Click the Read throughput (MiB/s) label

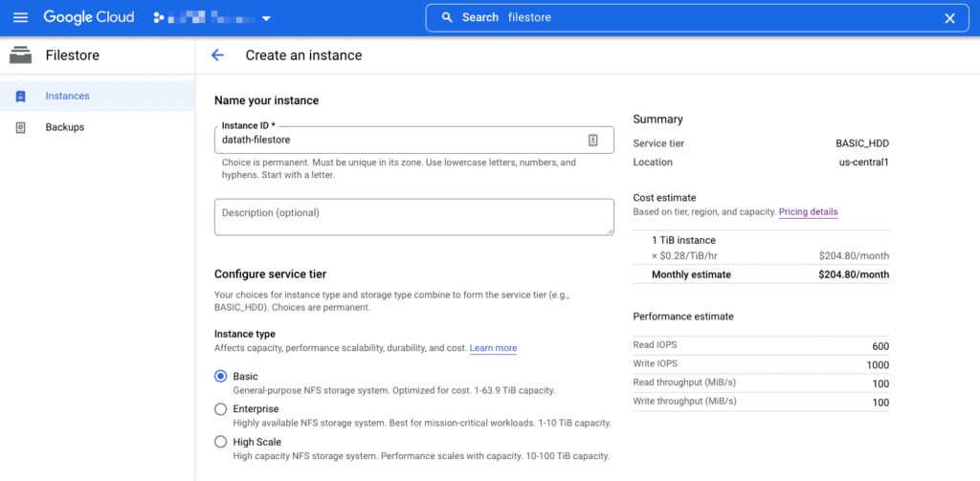(x=684, y=383)
